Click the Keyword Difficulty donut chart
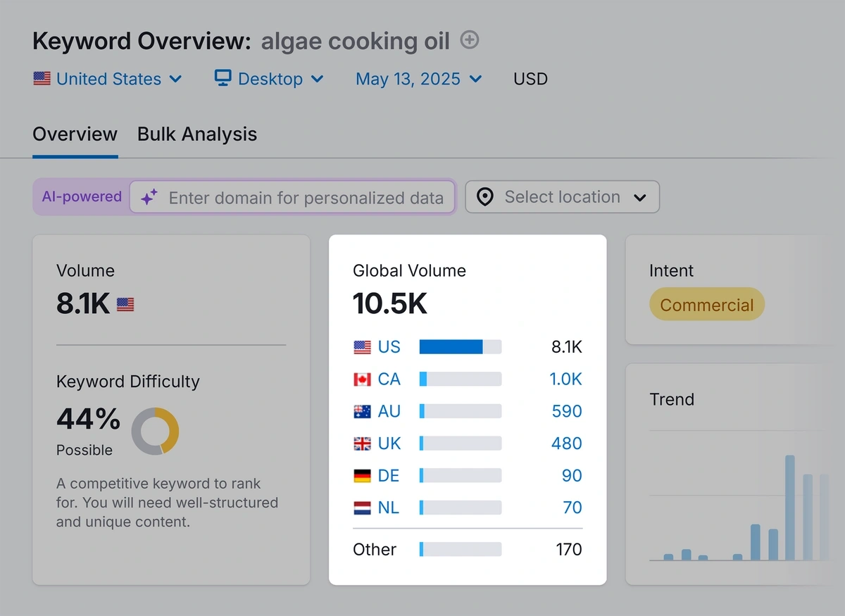The image size is (845, 616). pyautogui.click(x=155, y=431)
